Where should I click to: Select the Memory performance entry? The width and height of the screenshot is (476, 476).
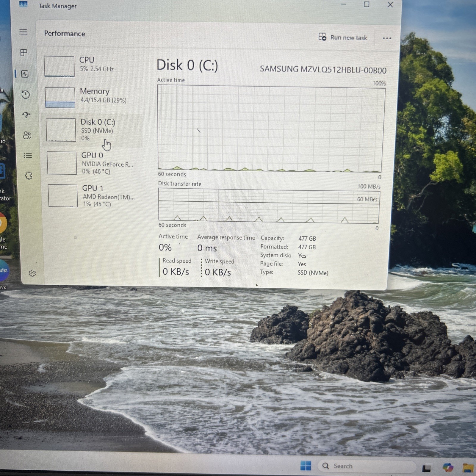point(93,97)
